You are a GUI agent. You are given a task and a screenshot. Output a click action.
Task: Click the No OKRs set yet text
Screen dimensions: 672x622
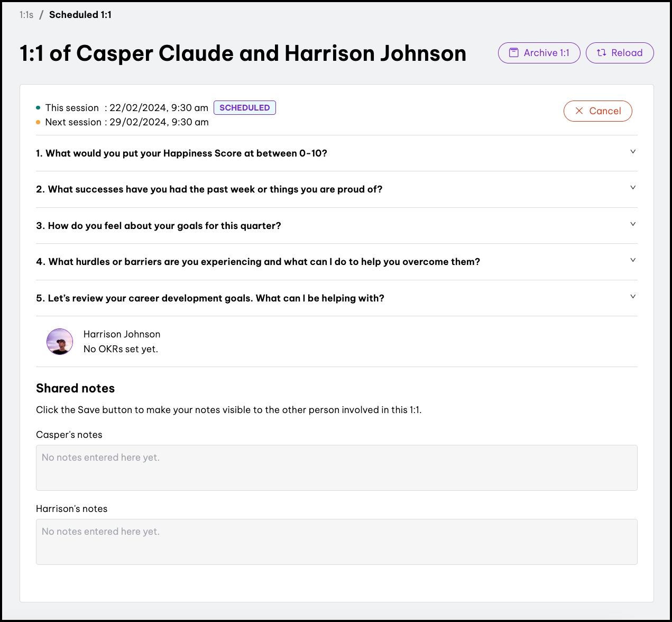(x=121, y=349)
